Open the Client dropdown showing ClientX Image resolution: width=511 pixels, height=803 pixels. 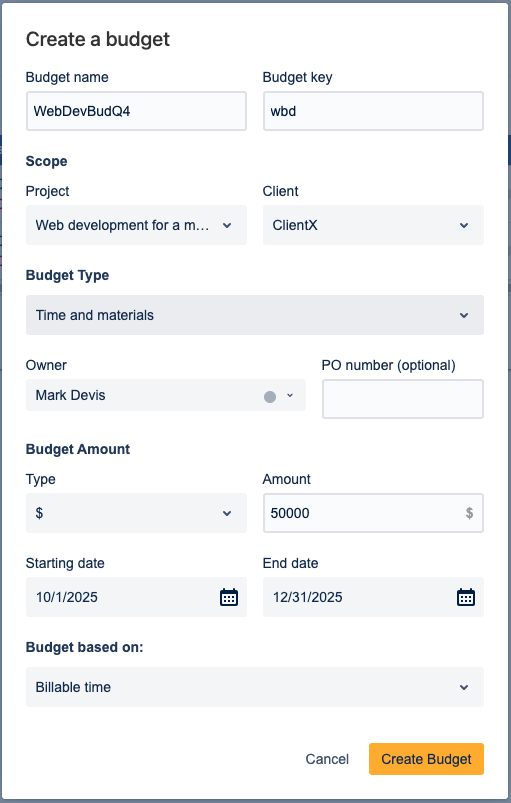click(373, 225)
